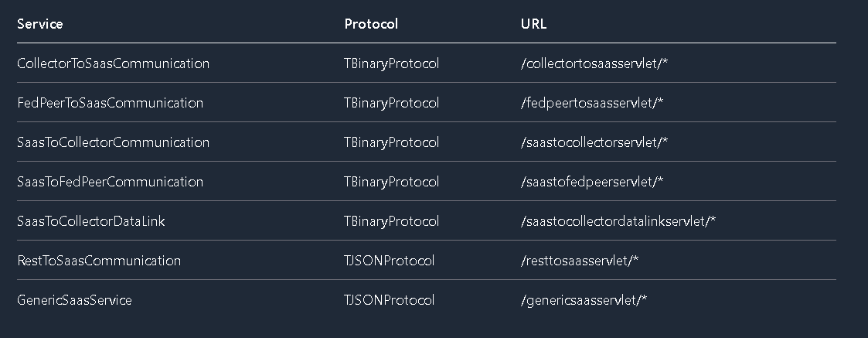Image resolution: width=868 pixels, height=338 pixels.
Task: Select GenericSaasService service name
Action: (75, 300)
